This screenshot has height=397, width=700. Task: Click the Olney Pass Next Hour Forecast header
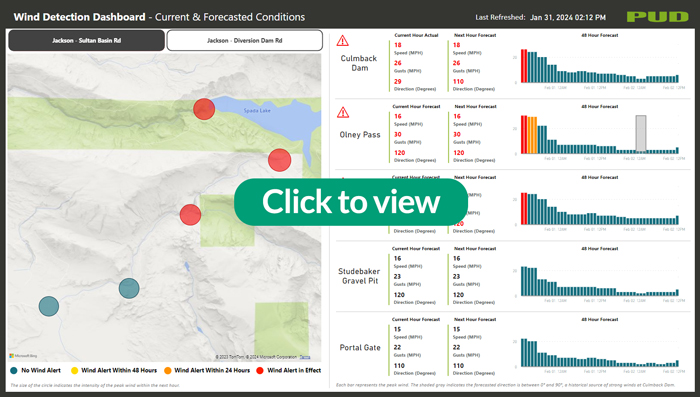(x=475, y=106)
